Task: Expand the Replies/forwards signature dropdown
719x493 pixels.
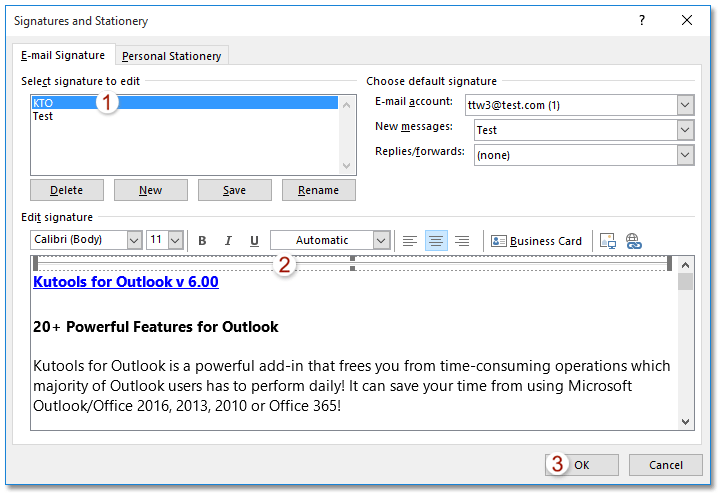Action: coord(685,155)
